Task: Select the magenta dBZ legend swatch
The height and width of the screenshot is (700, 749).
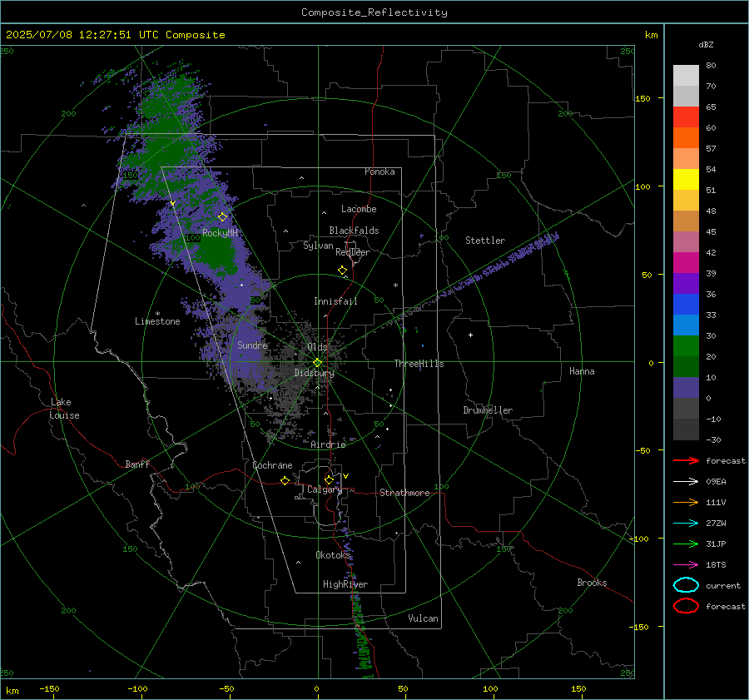Action: point(686,262)
